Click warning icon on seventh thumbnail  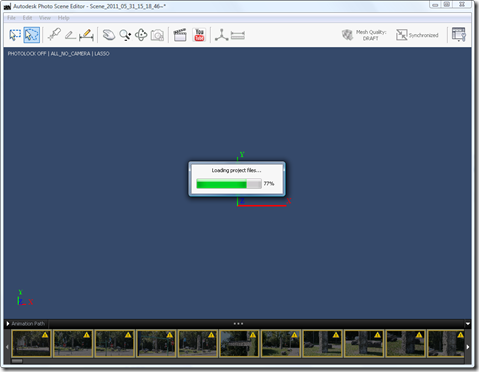coord(294,335)
